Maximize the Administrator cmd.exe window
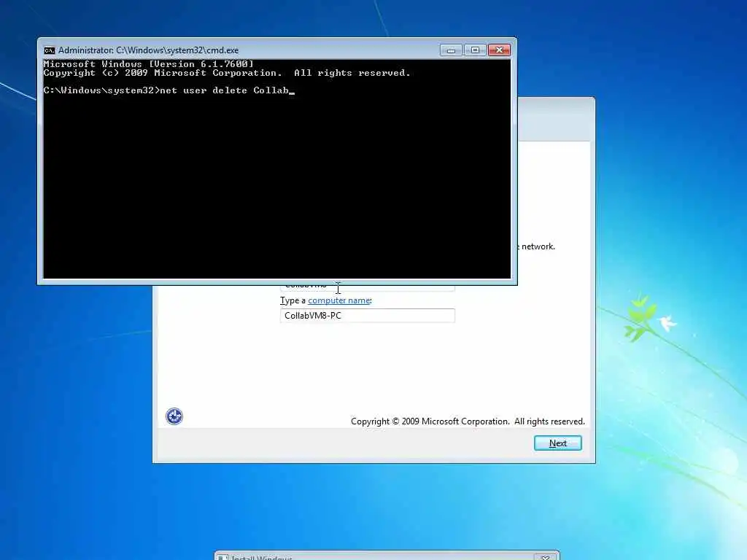This screenshot has width=747, height=560. coord(474,50)
